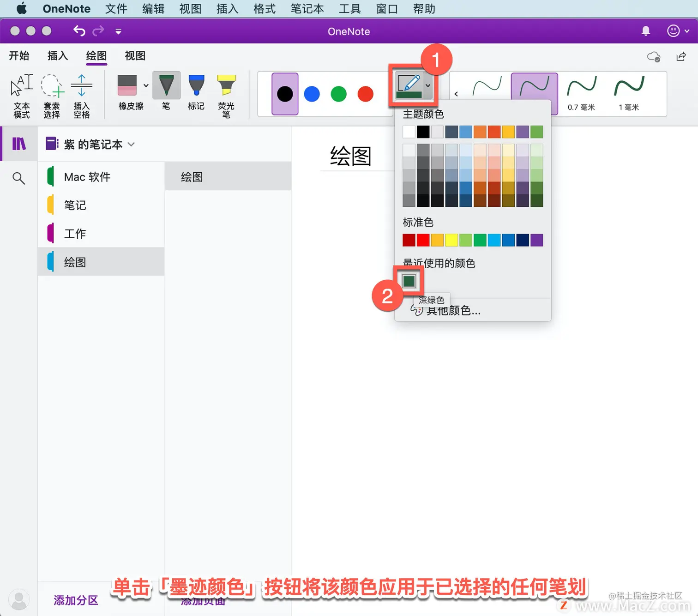
Task: Pick the black pen color
Action: (x=285, y=94)
